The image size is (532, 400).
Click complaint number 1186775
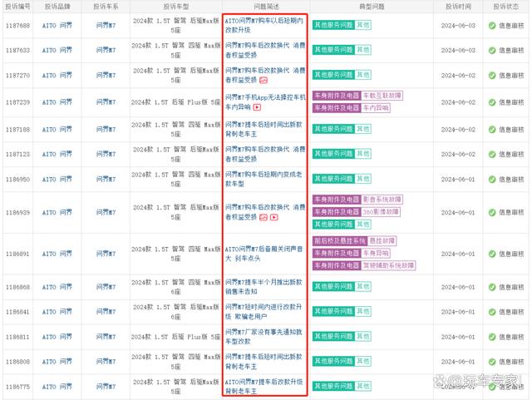pos(17,387)
